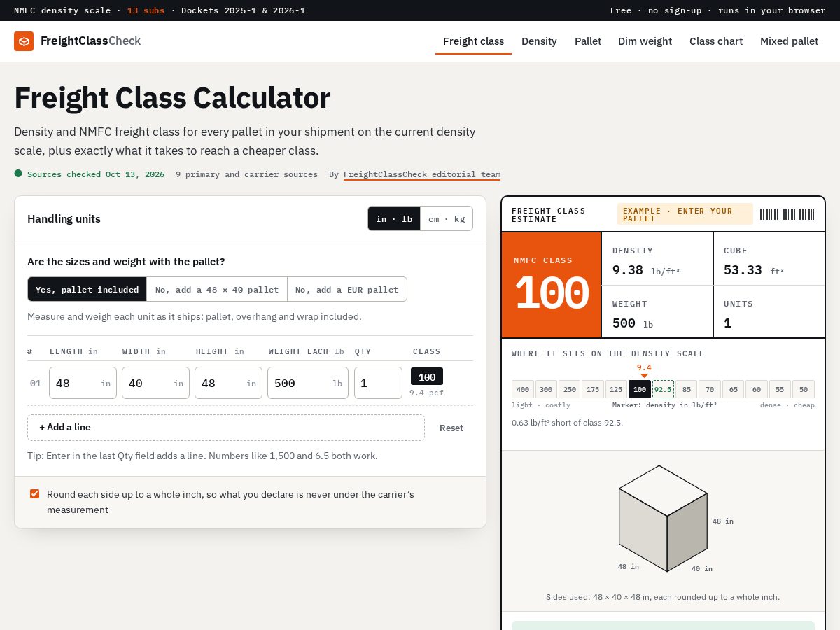
Task: Click the Density 9.38 lb/ft³ value
Action: click(x=646, y=270)
